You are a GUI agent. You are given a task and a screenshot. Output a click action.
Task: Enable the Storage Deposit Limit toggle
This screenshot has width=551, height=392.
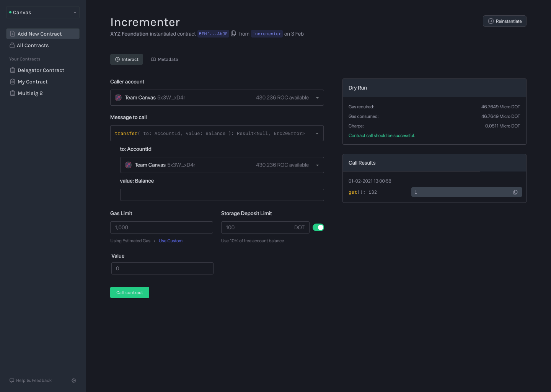318,227
